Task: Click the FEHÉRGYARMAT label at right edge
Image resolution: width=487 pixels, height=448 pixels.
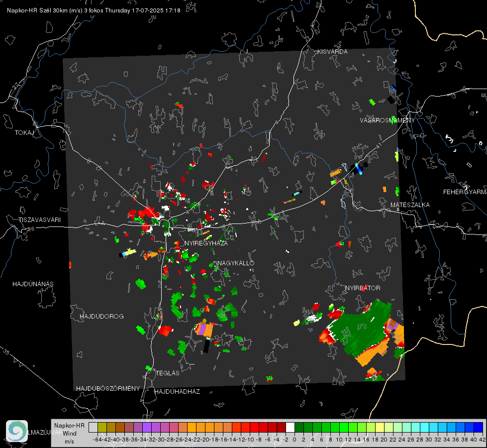Action: pyautogui.click(x=465, y=192)
